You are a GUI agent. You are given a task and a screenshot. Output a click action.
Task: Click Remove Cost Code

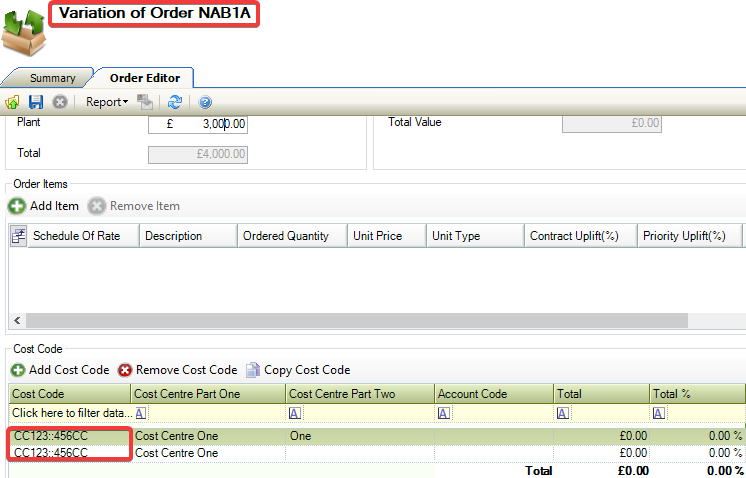click(x=178, y=370)
